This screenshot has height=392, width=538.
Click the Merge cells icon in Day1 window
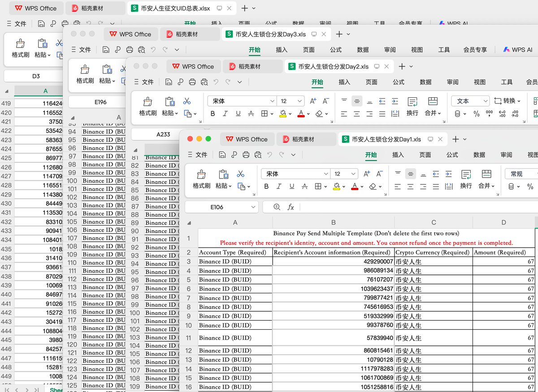click(486, 174)
